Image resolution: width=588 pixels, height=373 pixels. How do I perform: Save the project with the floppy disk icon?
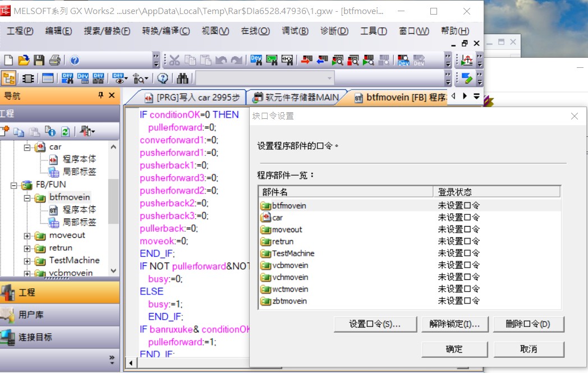point(39,60)
